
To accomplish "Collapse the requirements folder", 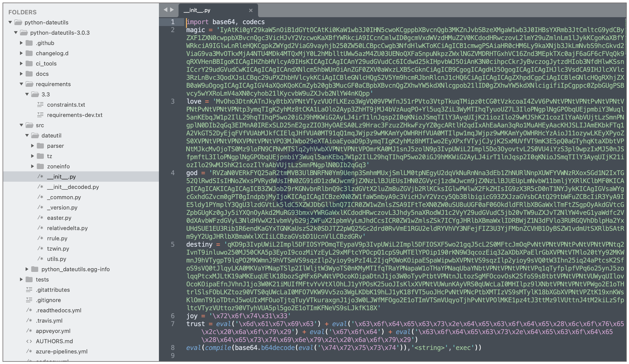I will point(21,84).
